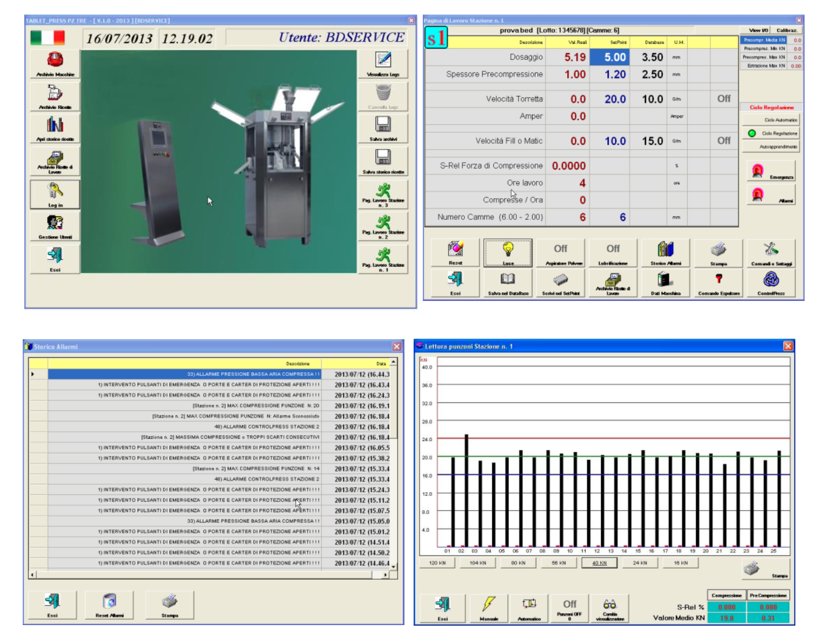
Task: Select the Compressione tab in the Lettura punzoni window
Action: tap(727, 595)
